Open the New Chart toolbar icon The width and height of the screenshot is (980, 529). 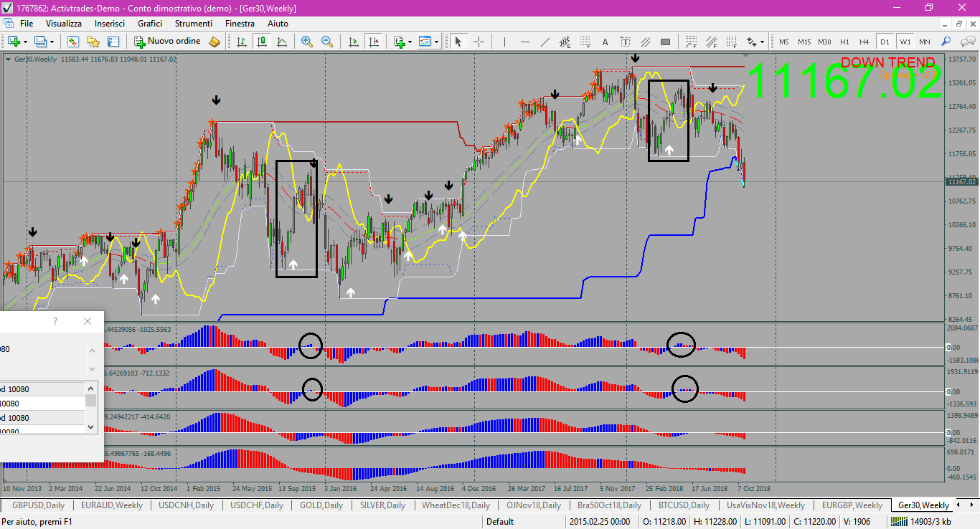(14, 42)
